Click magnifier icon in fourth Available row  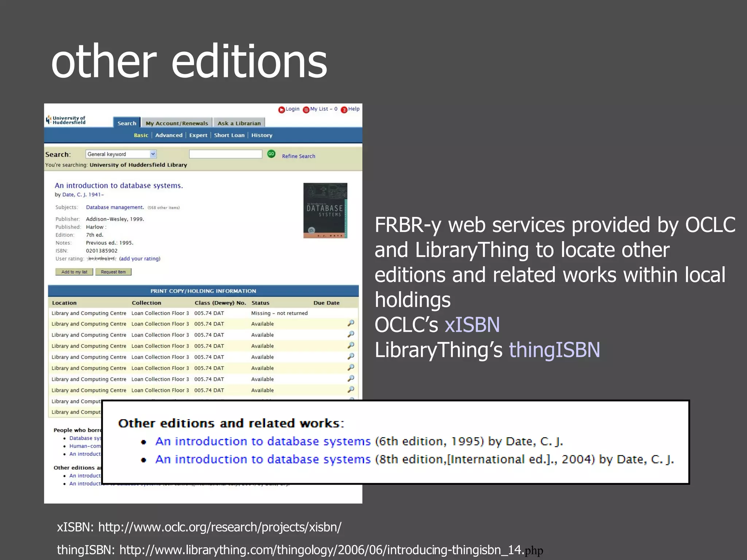click(351, 356)
